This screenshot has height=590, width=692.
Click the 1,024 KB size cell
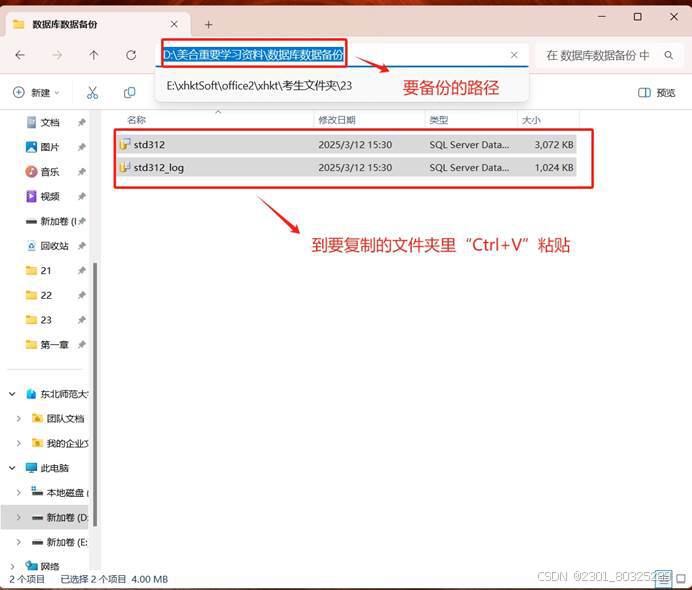coord(554,167)
